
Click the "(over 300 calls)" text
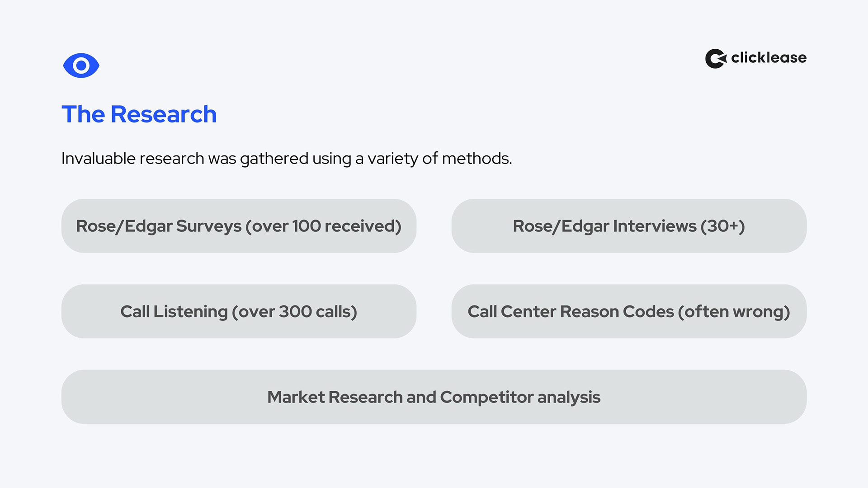pyautogui.click(x=294, y=312)
